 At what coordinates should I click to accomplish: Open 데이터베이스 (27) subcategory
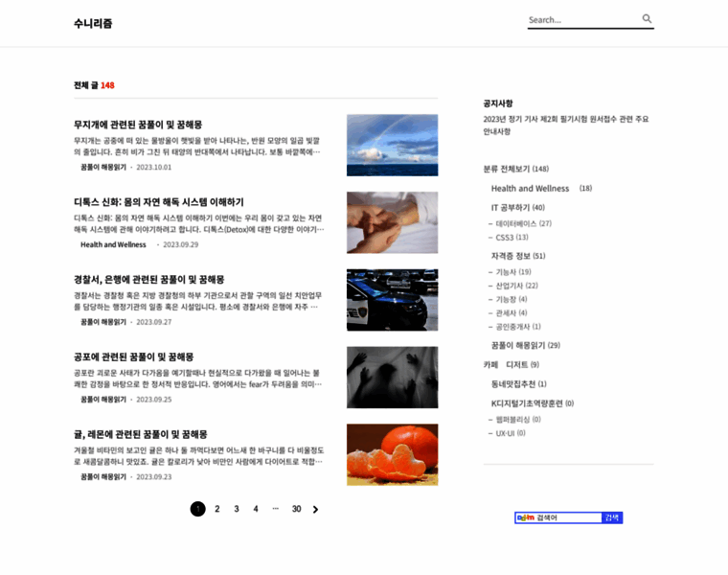point(523,223)
